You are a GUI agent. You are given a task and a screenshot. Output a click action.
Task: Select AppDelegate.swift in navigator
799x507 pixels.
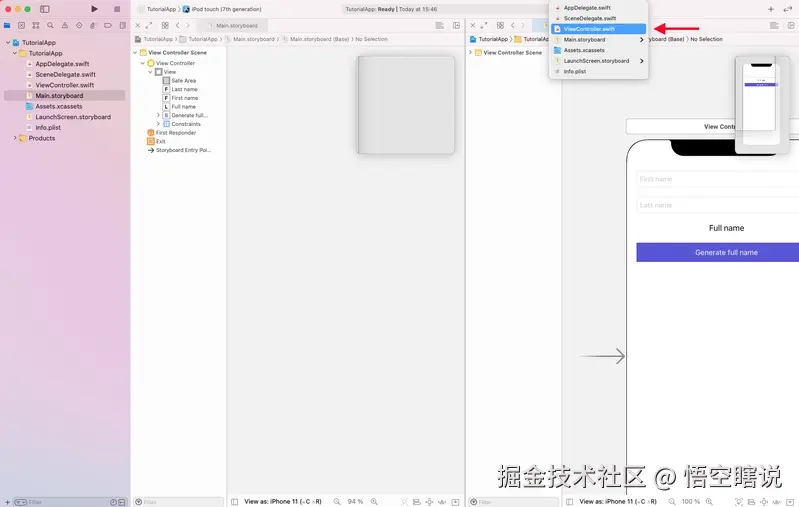click(62, 64)
